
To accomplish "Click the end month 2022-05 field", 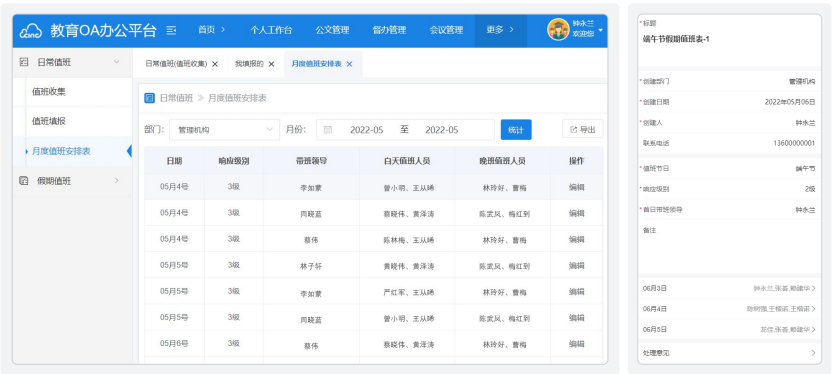I will (x=441, y=129).
